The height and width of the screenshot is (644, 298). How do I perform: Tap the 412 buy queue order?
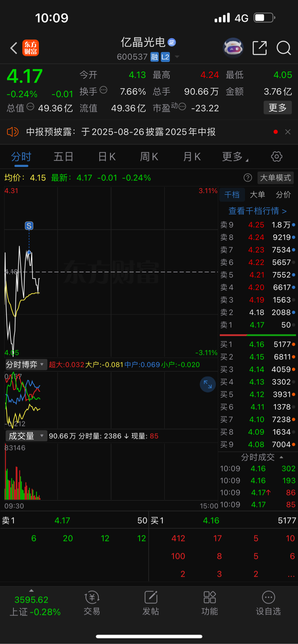coord(178,538)
